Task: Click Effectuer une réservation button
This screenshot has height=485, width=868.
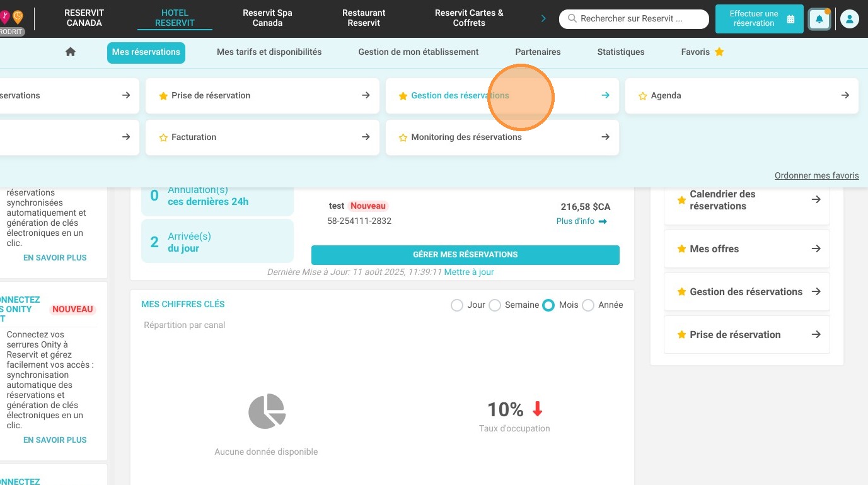Action: pos(760,19)
